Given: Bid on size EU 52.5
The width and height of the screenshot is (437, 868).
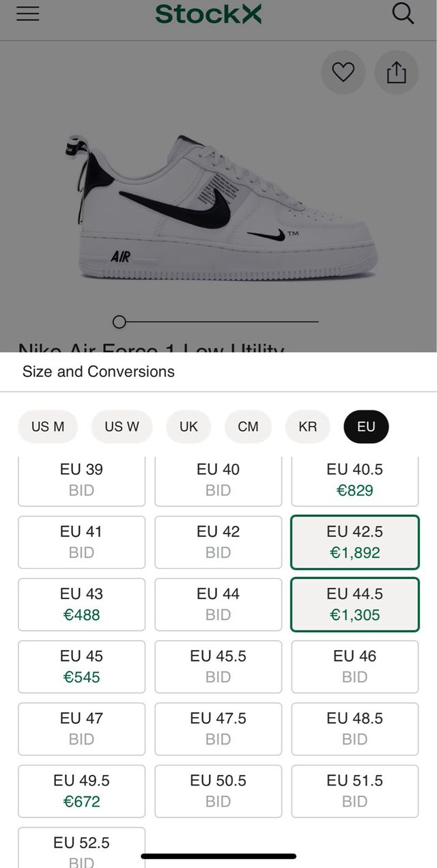Looking at the screenshot, I should tap(81, 847).
